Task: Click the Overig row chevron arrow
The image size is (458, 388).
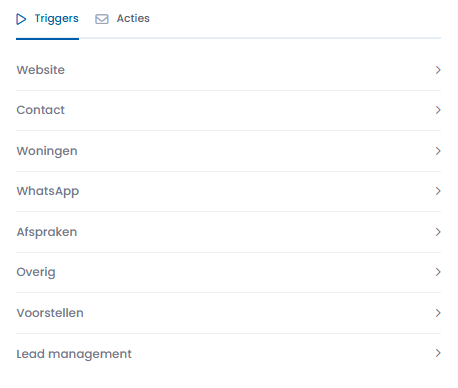Action: (438, 272)
